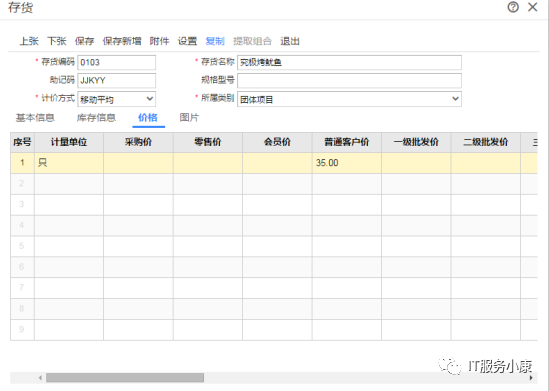Click the scrollbar left arrow
Screen dimensions: 549x391
click(40, 378)
